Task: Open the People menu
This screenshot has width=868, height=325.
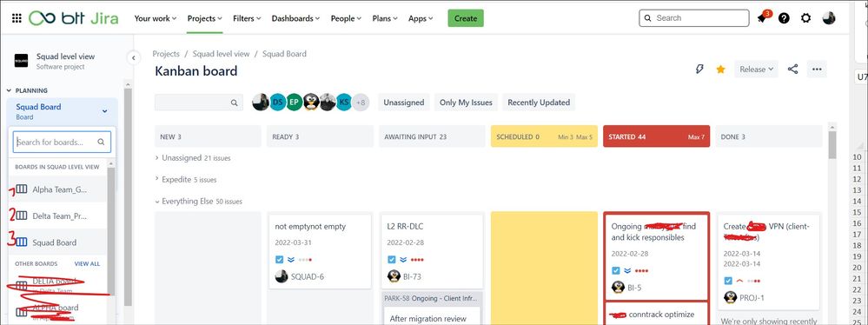Action: coord(346,18)
